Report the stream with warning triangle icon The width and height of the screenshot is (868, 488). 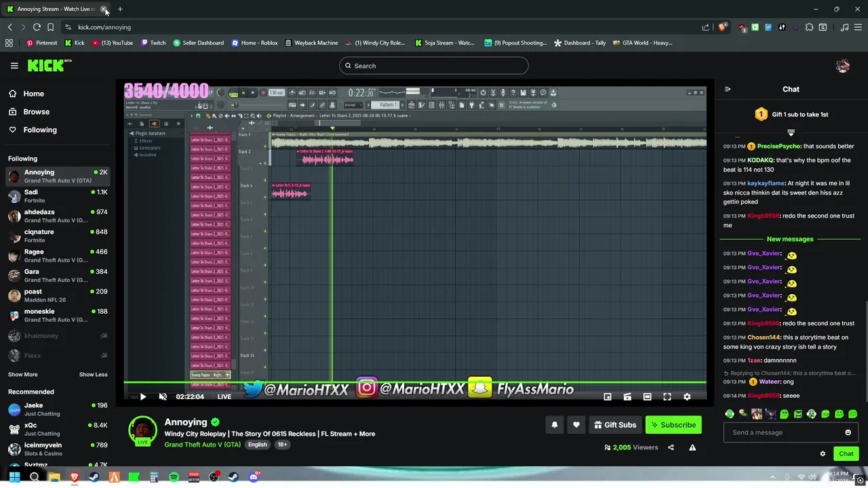692,447
